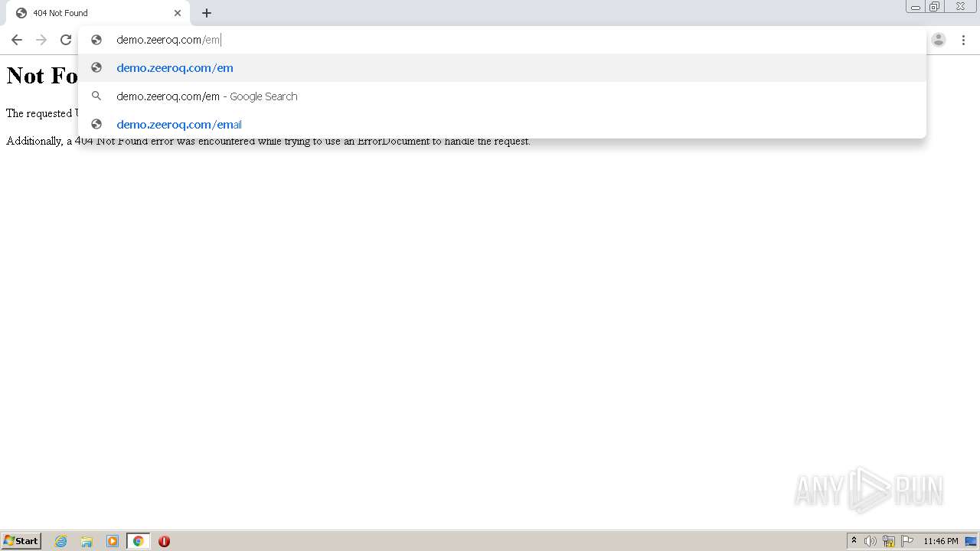Screen dimensions: 980x551
Task: Go back to the previous page
Action: click(16, 40)
